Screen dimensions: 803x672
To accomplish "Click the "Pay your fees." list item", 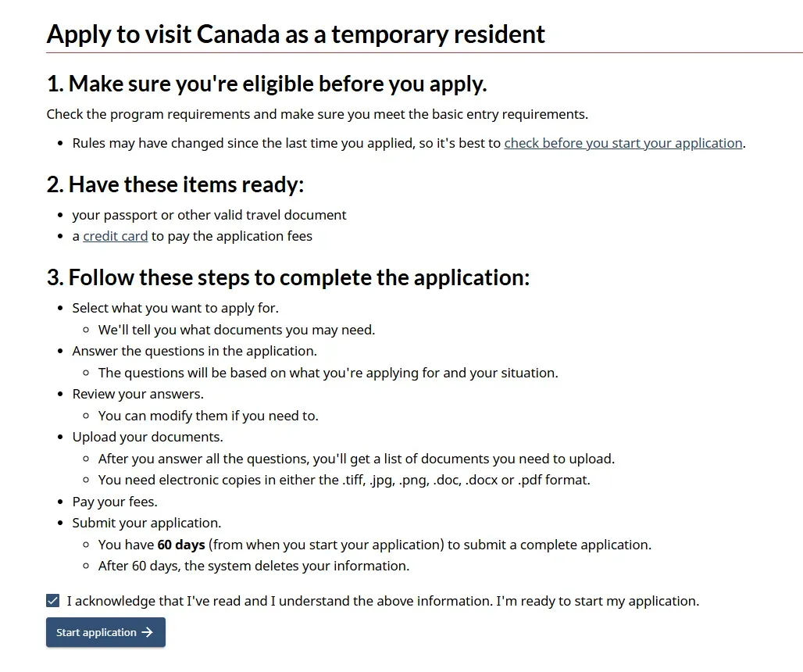I will pyautogui.click(x=115, y=502).
